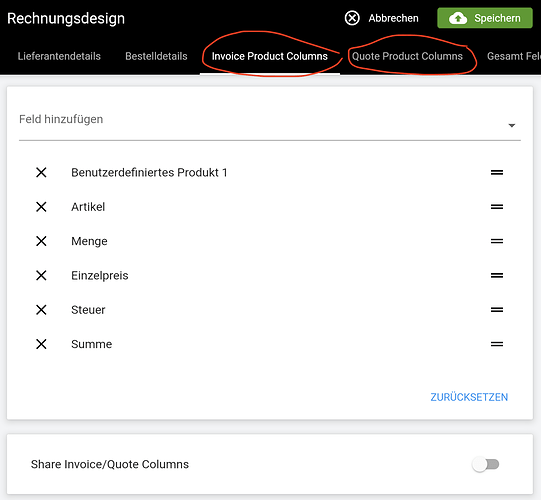Remove the Artikel column with X icon
Viewport: 541px width, 500px height.
click(41, 207)
